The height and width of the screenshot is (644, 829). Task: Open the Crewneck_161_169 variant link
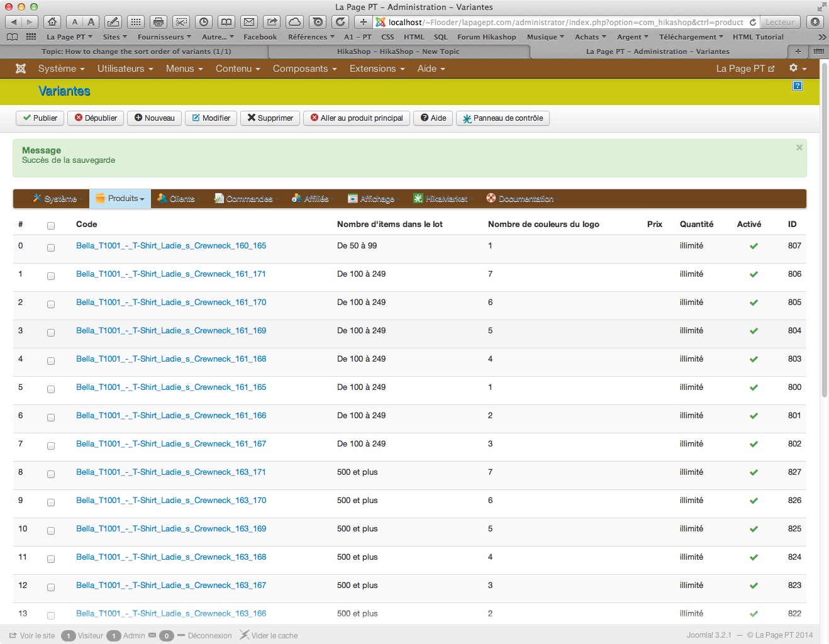coord(171,330)
